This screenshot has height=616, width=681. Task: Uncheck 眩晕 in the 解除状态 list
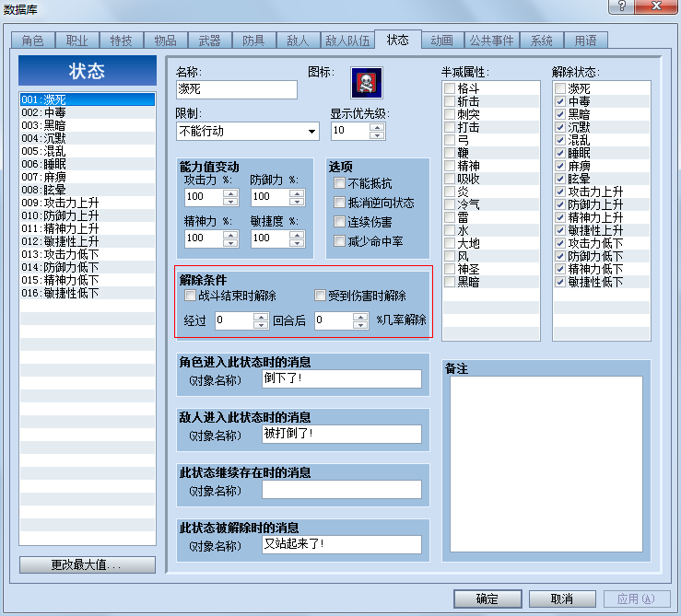pos(560,179)
